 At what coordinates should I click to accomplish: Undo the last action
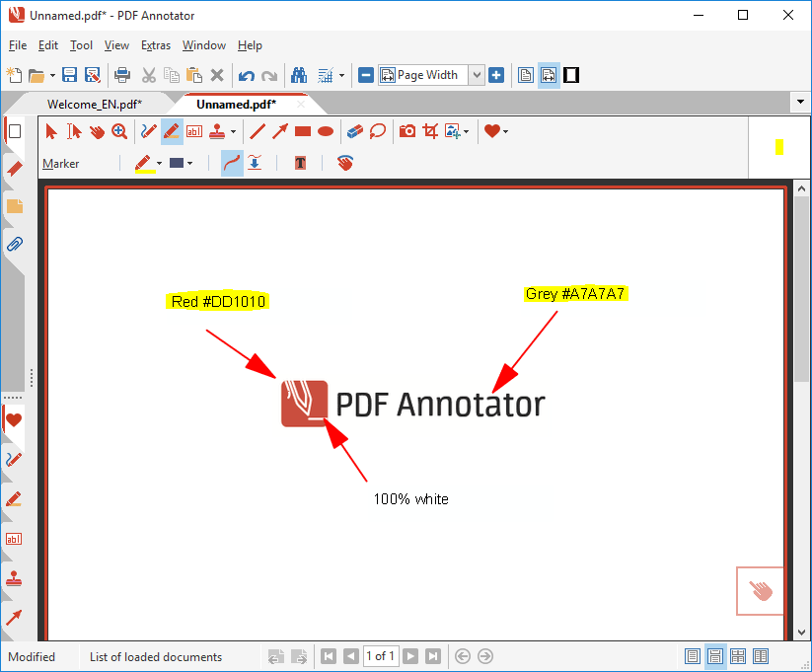[x=247, y=76]
